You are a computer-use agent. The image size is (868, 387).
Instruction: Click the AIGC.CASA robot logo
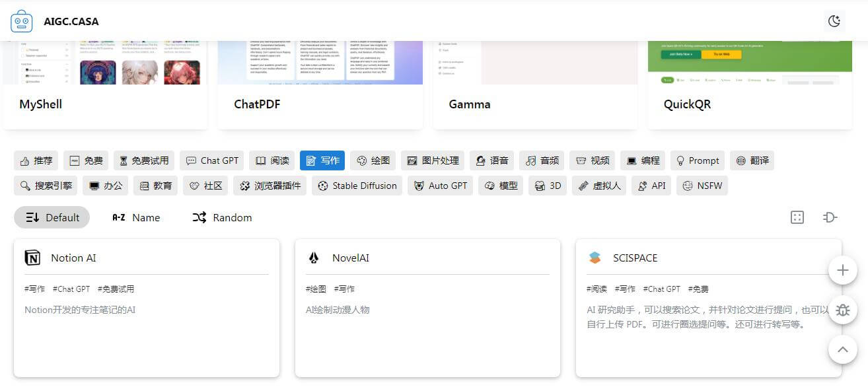(22, 21)
